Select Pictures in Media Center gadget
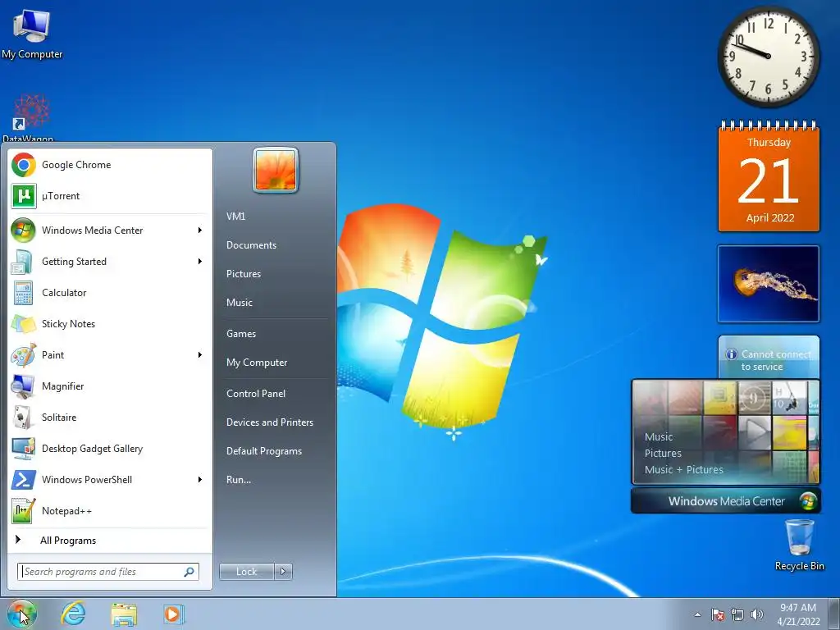Screen dimensions: 840x630 click(663, 453)
